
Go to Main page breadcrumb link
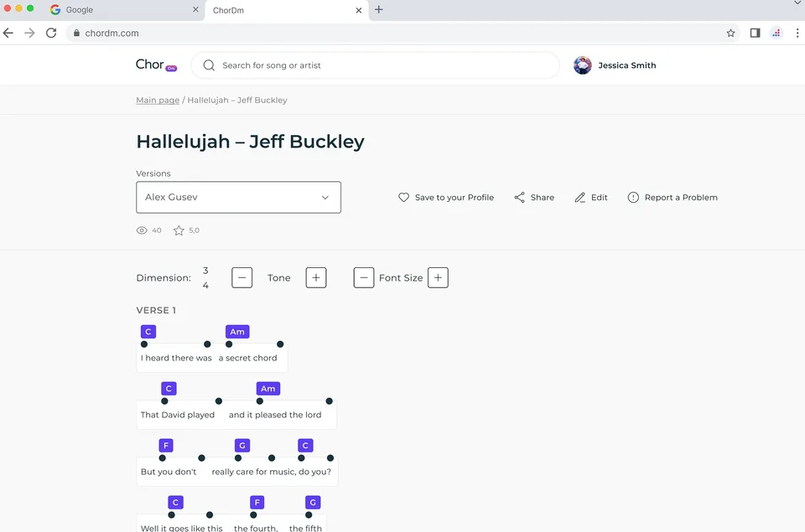pyautogui.click(x=158, y=100)
